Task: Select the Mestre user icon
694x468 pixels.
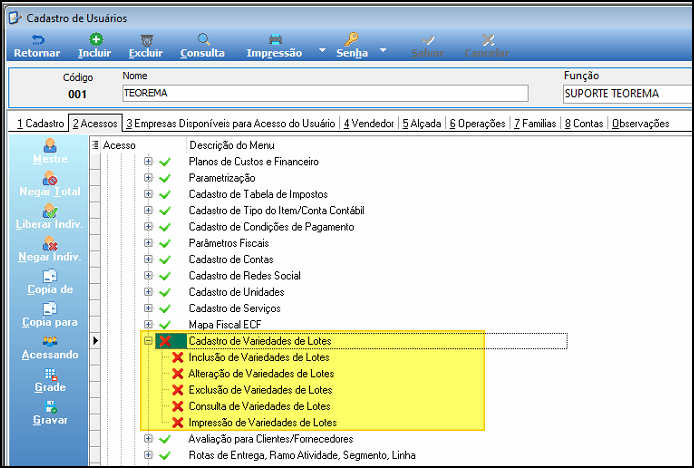Action: point(50,145)
